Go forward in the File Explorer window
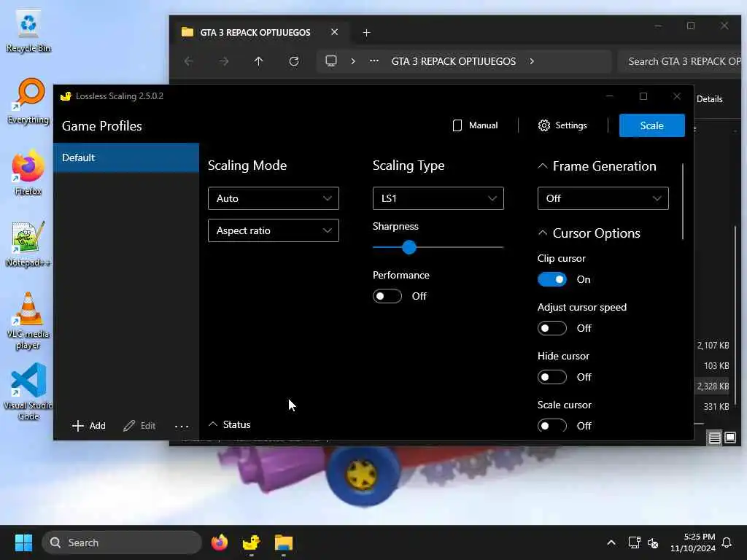Viewport: 747px width, 560px height. tap(223, 61)
